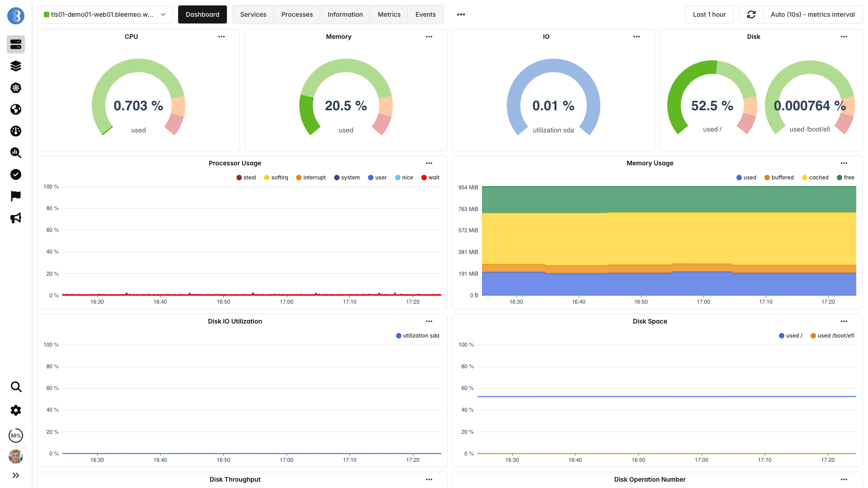Viewport: 868px width, 488px height.
Task: Click the 'Last 1 hour' time range button
Action: click(709, 14)
